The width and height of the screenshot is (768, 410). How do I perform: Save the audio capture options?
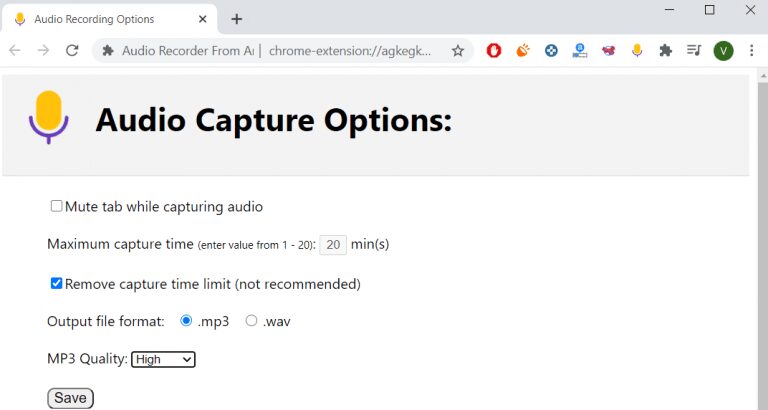[x=70, y=398]
